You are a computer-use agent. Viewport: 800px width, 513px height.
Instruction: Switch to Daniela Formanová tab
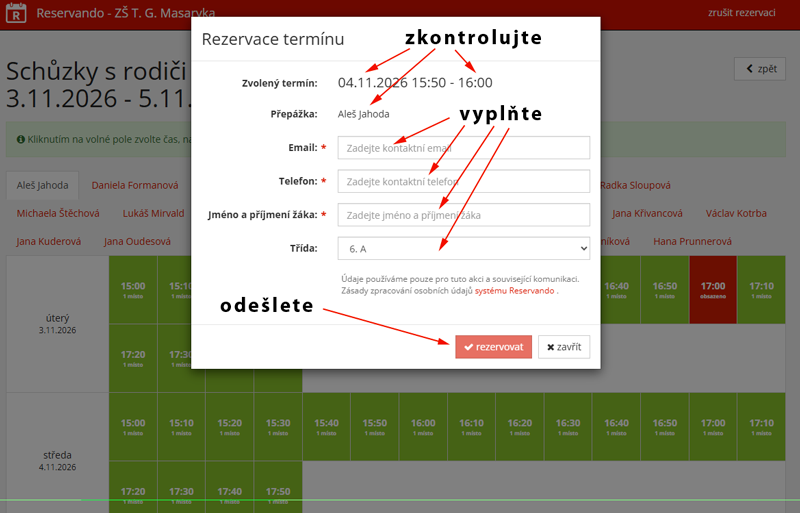pos(135,185)
